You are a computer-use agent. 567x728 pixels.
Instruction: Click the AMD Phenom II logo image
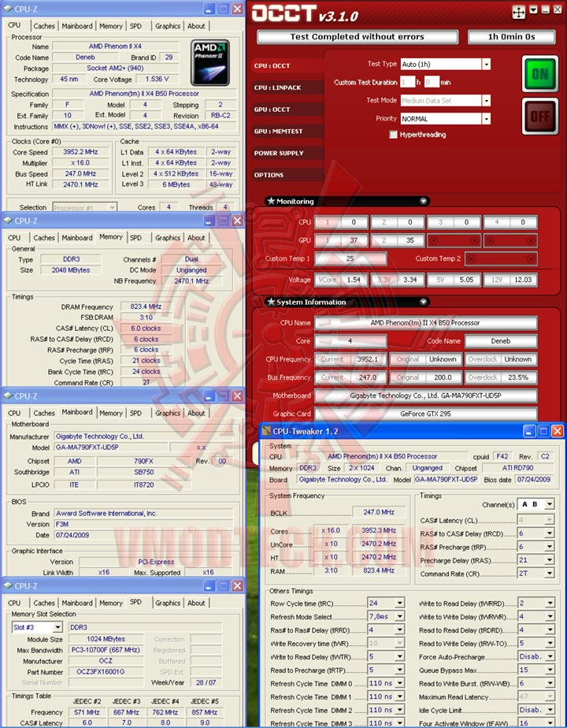tap(210, 63)
